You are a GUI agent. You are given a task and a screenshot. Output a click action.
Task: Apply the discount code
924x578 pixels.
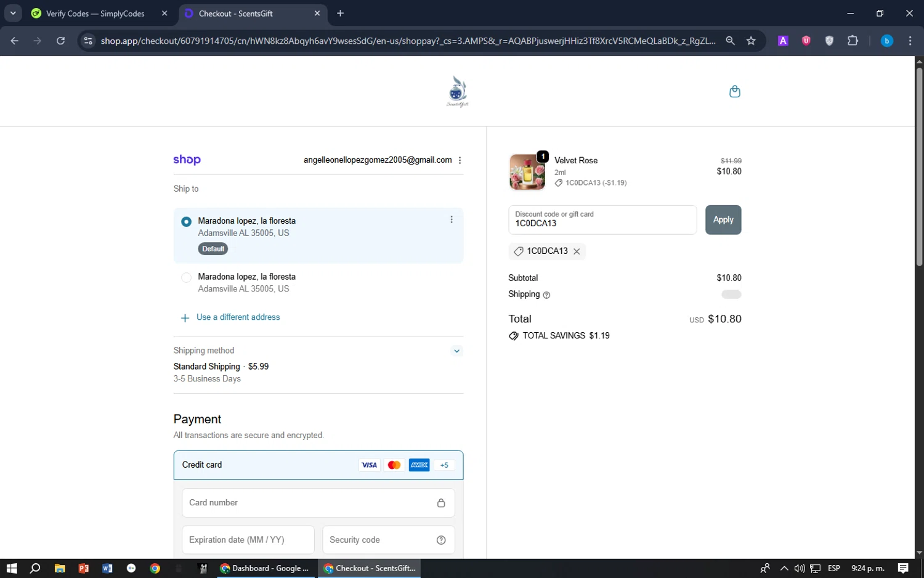click(723, 220)
